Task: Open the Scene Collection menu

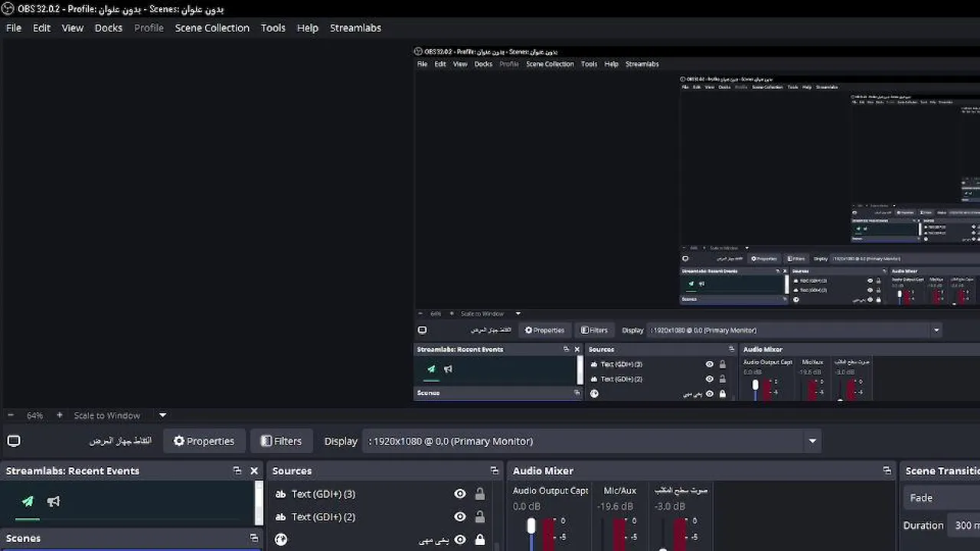Action: tap(212, 28)
